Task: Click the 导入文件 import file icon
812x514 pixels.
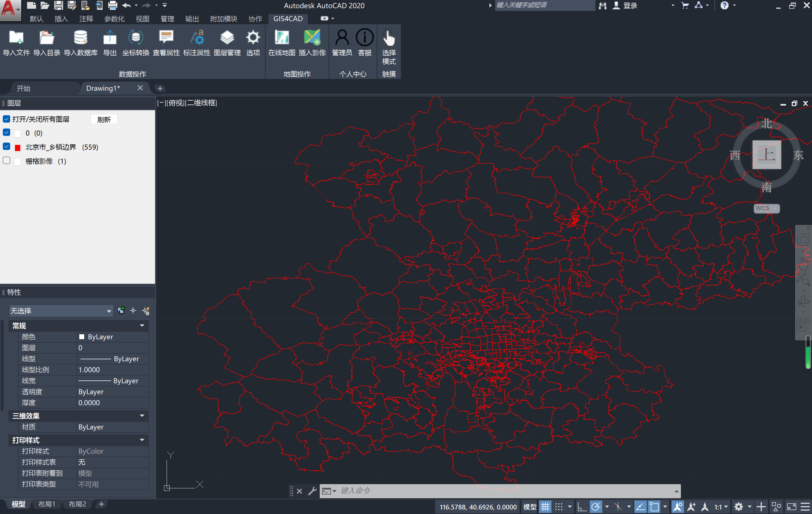Action: coord(16,38)
